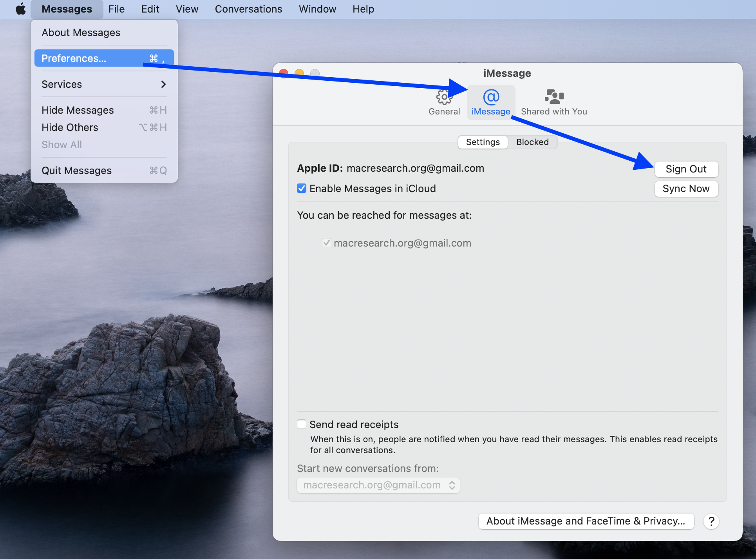This screenshot has height=559, width=756.
Task: Toggle Enable Messages in iCloud checkbox
Action: (302, 189)
